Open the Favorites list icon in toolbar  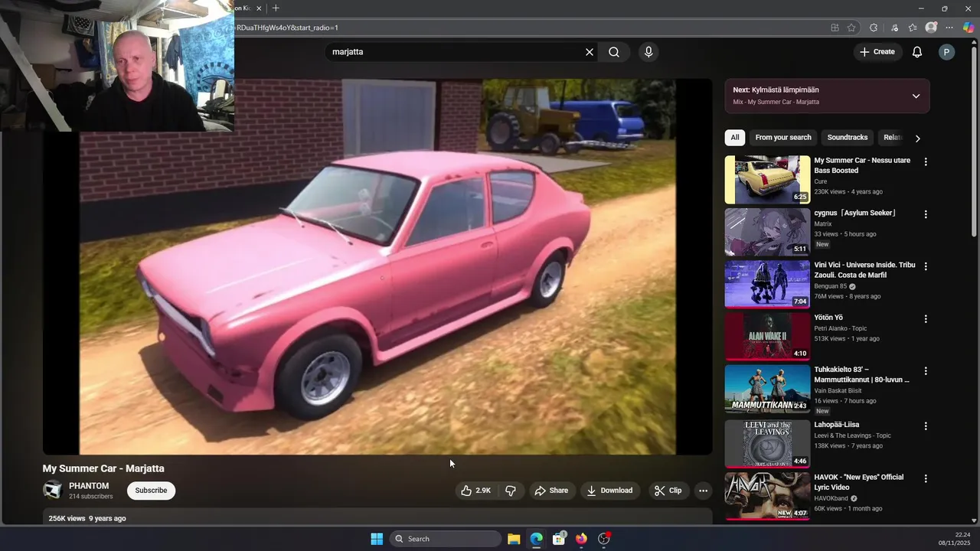pos(913,28)
